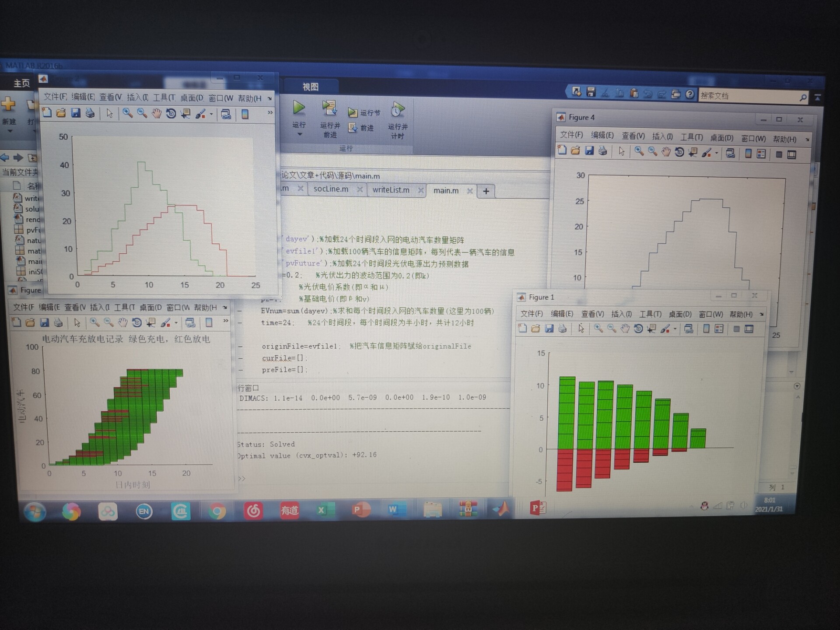Open the 插入(I) menu in Figure 4

tap(662, 136)
